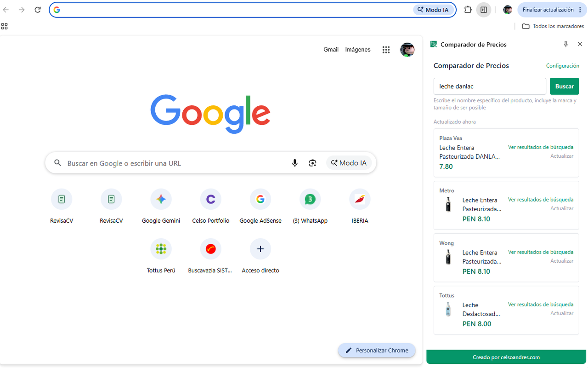The height and width of the screenshot is (368, 588).
Task: Open Todos los marcadores folder
Action: [x=553, y=26]
